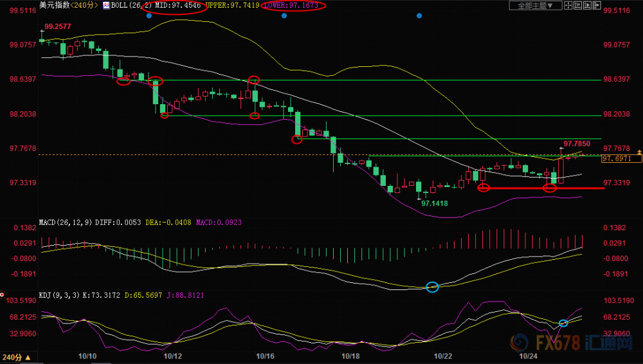Click the middle blue event marker dot

click(284, 15)
